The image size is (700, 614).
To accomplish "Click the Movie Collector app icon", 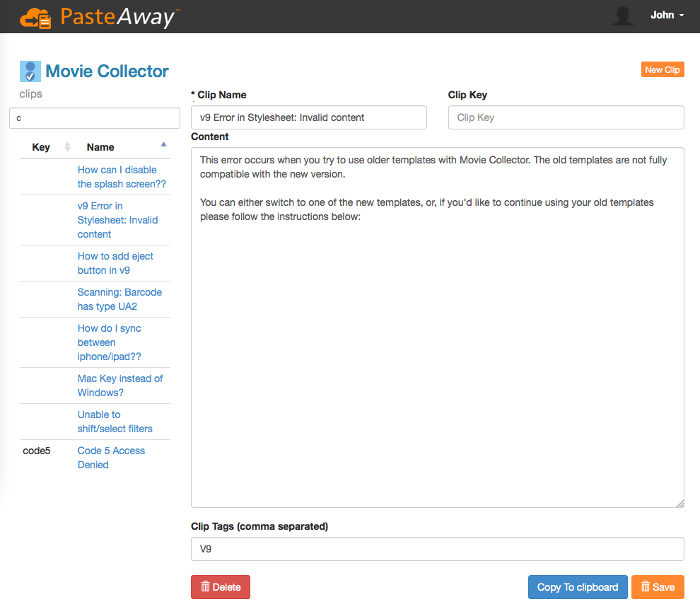I will point(30,71).
